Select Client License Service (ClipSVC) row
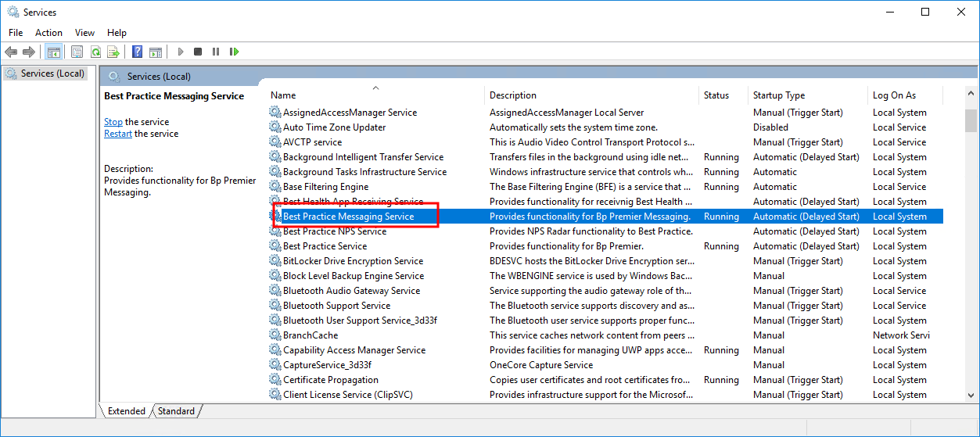The width and height of the screenshot is (980, 437). [605, 395]
